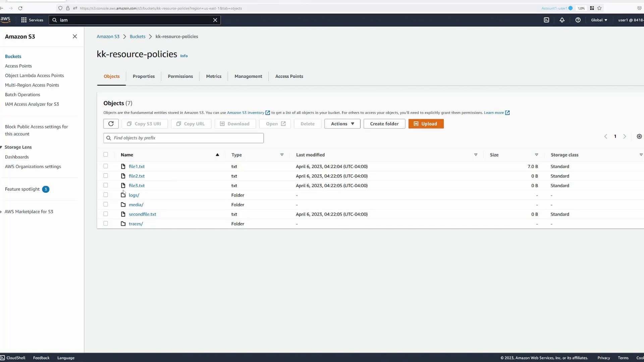The width and height of the screenshot is (644, 362).
Task: Sort by Last modified column arrow
Action: click(476, 155)
